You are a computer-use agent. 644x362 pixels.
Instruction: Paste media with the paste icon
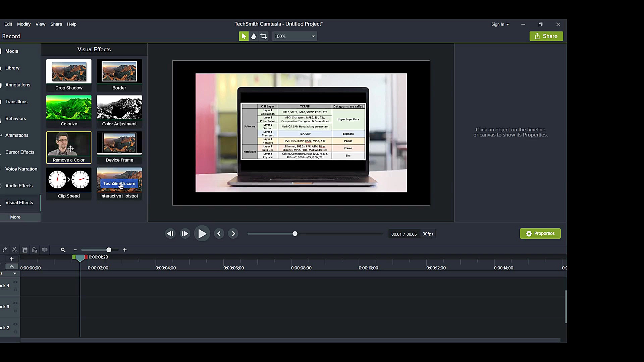pos(35,250)
